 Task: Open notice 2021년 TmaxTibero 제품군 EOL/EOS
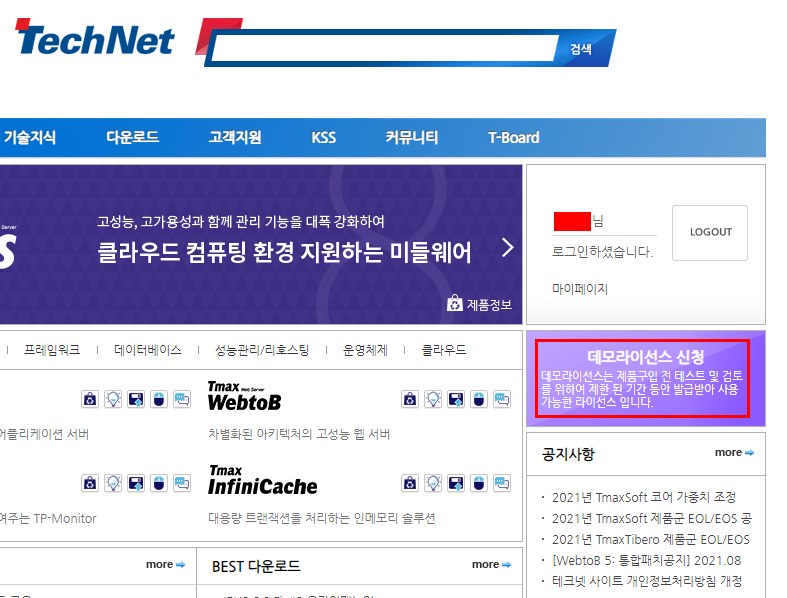[x=650, y=539]
